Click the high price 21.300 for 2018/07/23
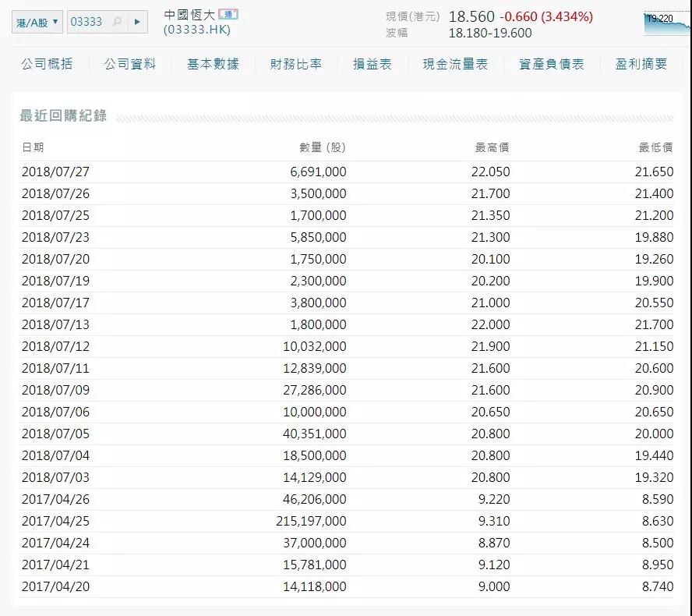The image size is (692, 616). point(490,237)
